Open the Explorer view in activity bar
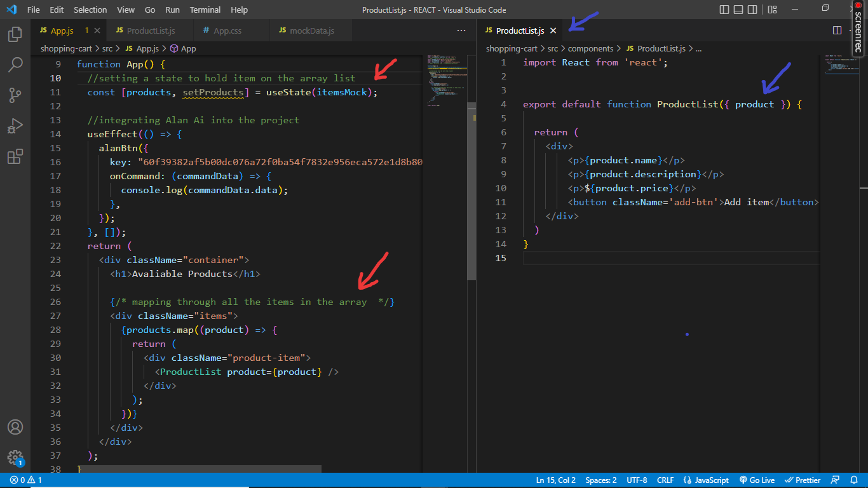Viewport: 868px width, 488px height. tap(15, 34)
